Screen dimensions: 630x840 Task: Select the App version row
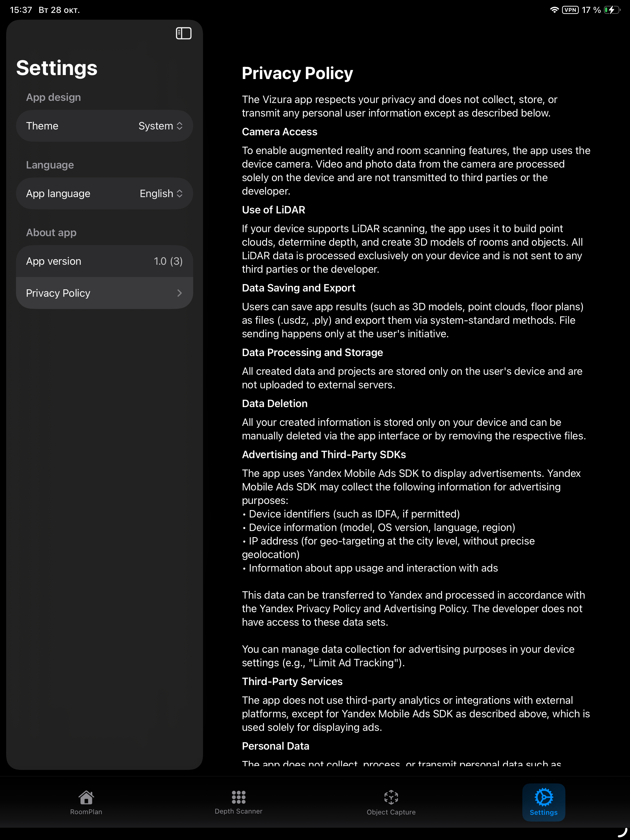pyautogui.click(x=105, y=261)
